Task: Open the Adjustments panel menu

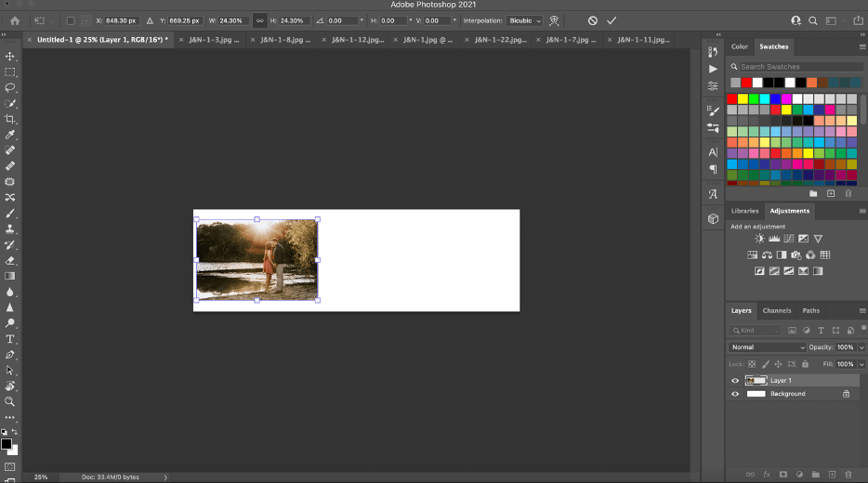Action: 861,212
